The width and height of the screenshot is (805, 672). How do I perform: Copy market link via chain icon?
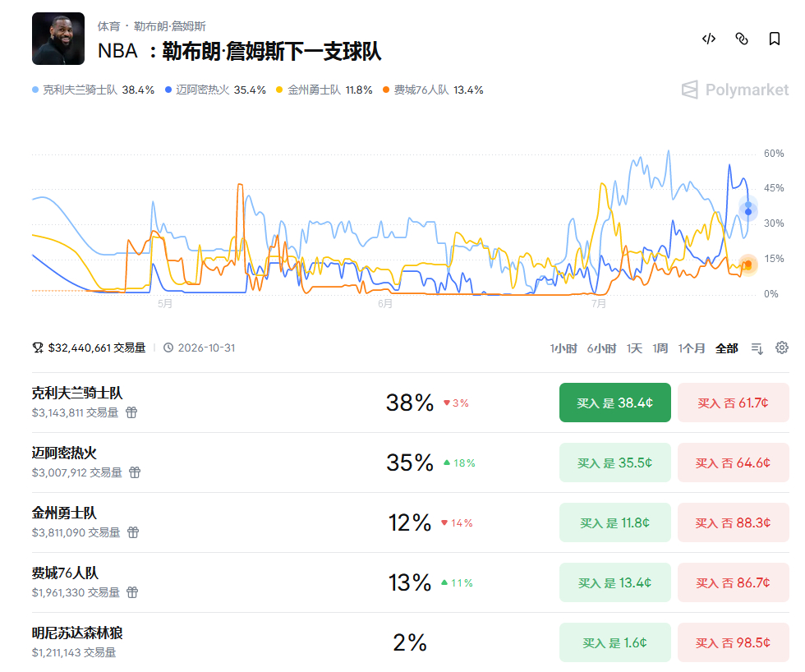click(x=741, y=39)
